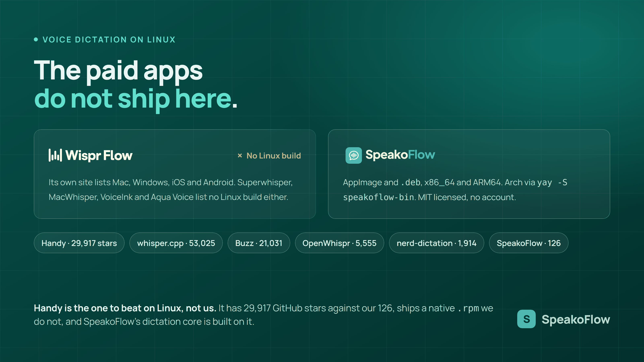Select the OpenWhispr · 5,555 pill
The height and width of the screenshot is (362, 644).
pyautogui.click(x=339, y=243)
